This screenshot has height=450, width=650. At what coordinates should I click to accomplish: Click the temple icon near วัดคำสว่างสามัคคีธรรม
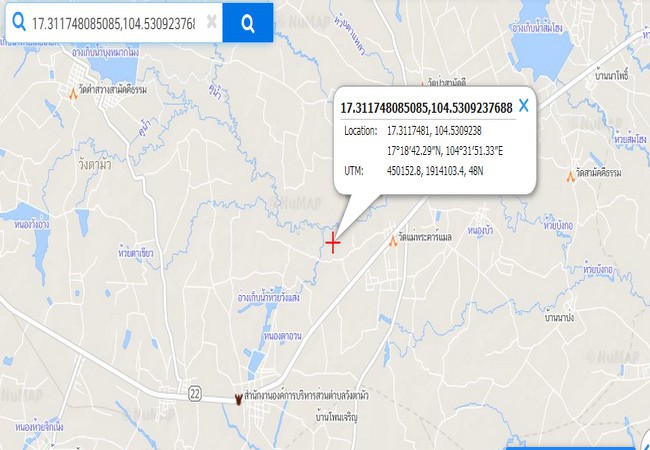tap(73, 94)
